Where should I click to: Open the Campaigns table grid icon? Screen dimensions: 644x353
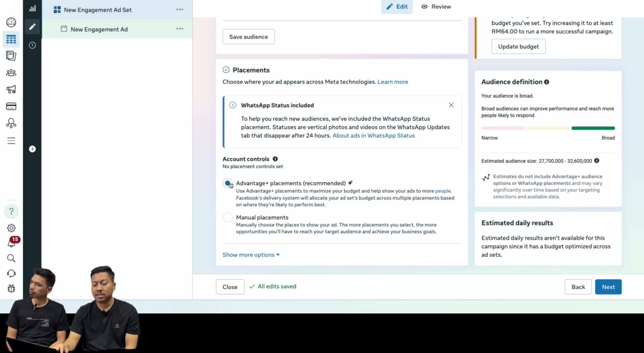(11, 40)
